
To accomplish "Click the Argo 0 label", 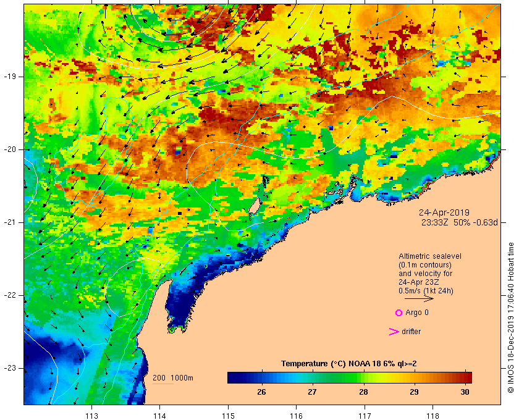I will coord(417,313).
